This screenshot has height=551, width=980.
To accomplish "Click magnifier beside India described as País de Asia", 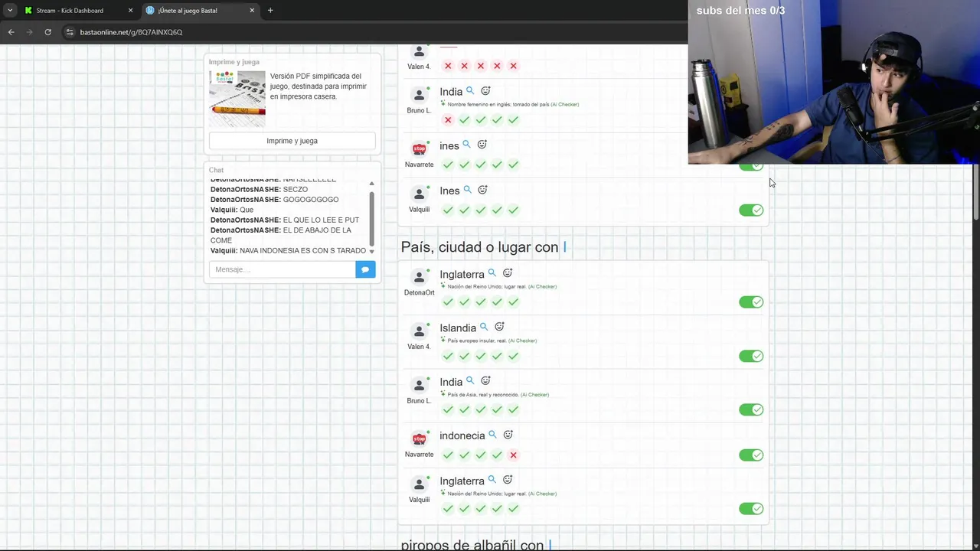I will point(470,380).
